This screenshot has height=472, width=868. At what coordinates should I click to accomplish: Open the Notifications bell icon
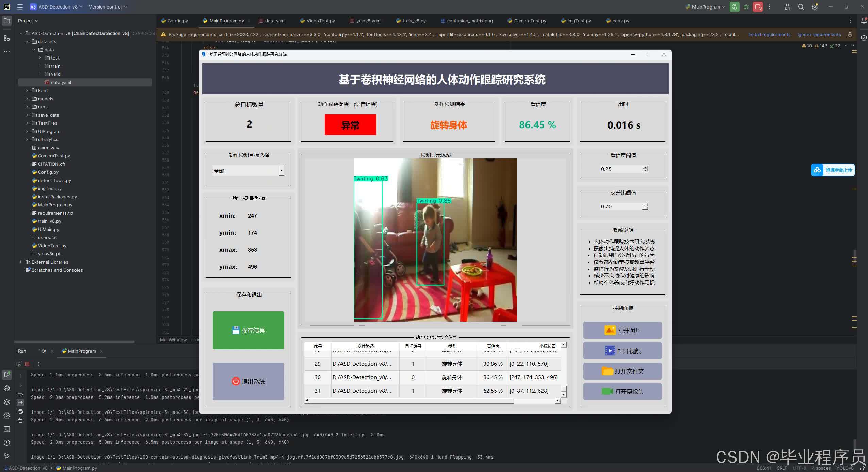point(864,21)
